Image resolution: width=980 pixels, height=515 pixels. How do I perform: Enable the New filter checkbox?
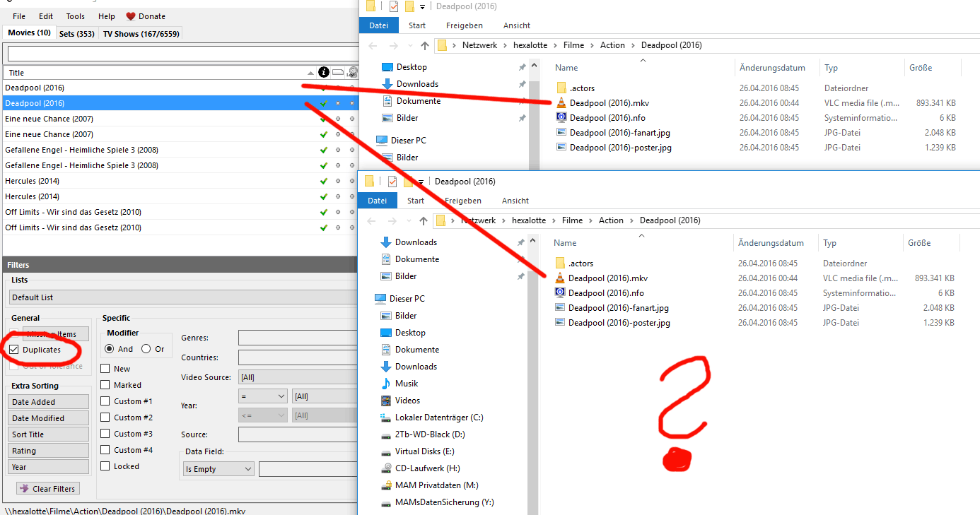[105, 369]
